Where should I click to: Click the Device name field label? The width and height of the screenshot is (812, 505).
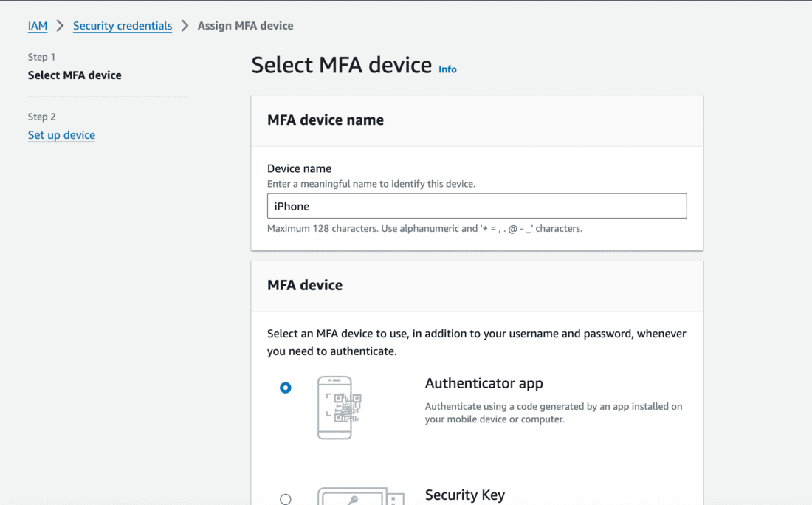coord(299,168)
